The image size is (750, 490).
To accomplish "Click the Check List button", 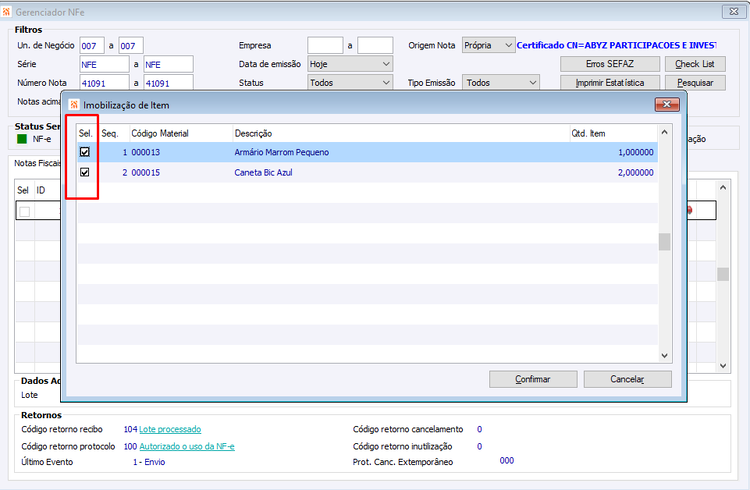I will (695, 64).
